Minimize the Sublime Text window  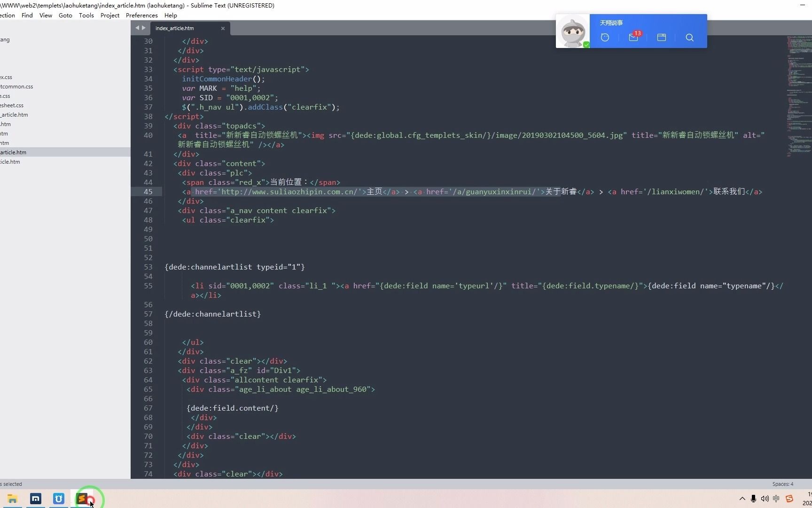tap(803, 5)
